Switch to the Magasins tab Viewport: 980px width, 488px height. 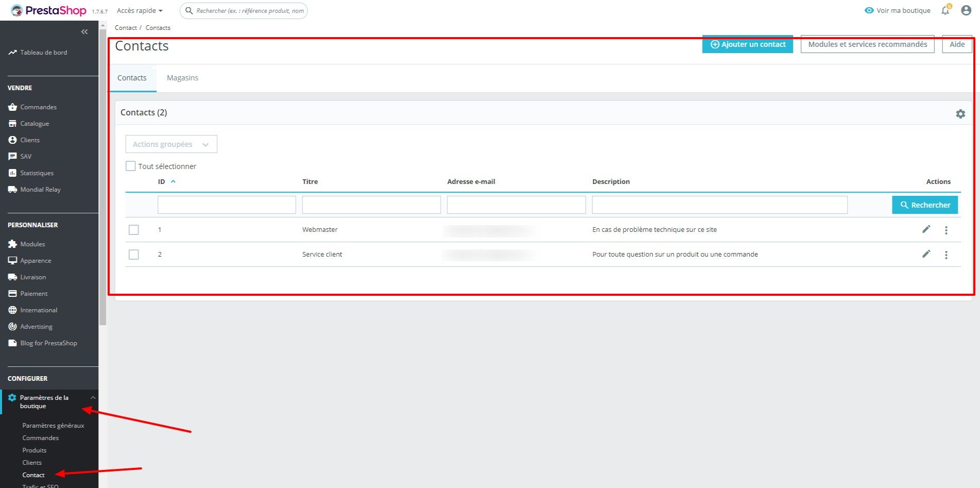(182, 78)
